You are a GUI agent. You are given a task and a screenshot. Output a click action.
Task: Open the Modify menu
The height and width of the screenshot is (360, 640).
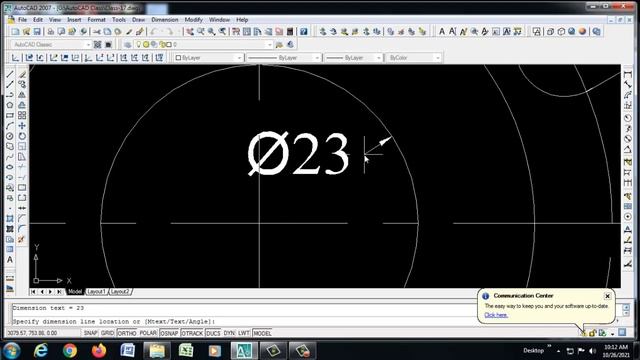click(193, 20)
